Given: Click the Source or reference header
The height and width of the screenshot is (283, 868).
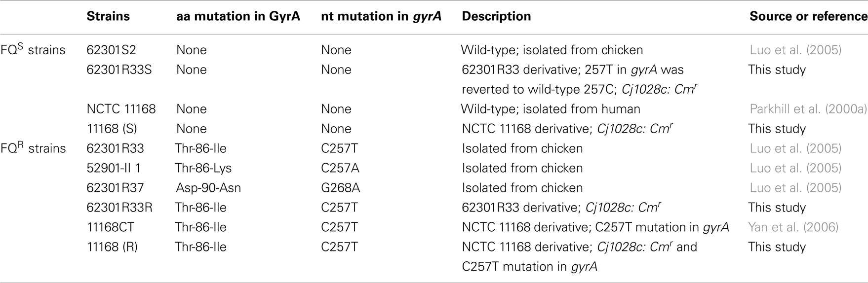Looking at the screenshot, I should (808, 16).
